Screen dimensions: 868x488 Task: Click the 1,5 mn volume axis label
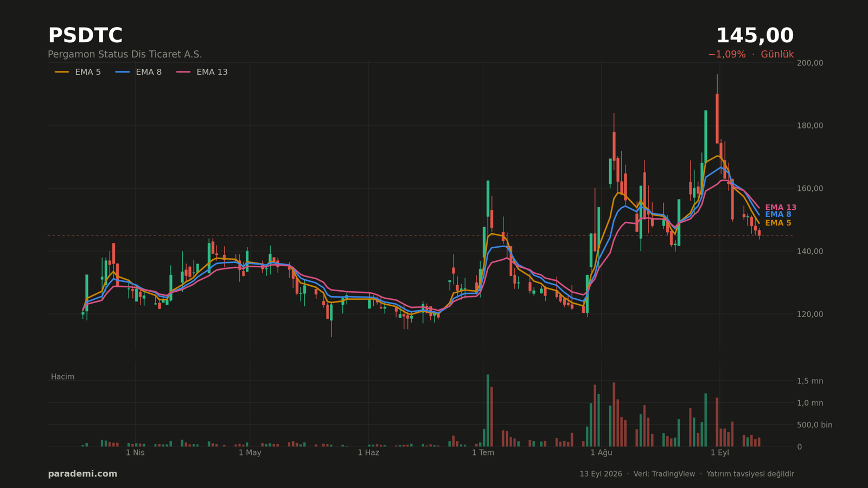[810, 381]
